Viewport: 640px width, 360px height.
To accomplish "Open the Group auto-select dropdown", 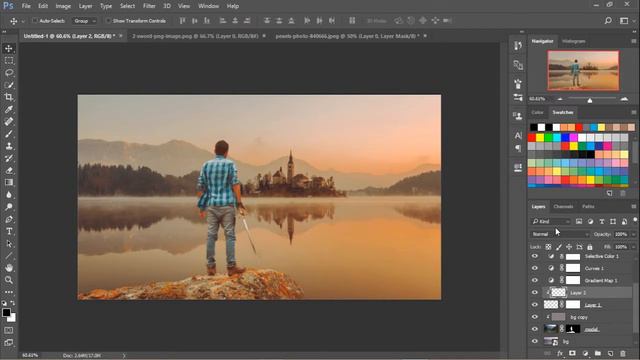I will point(85,21).
